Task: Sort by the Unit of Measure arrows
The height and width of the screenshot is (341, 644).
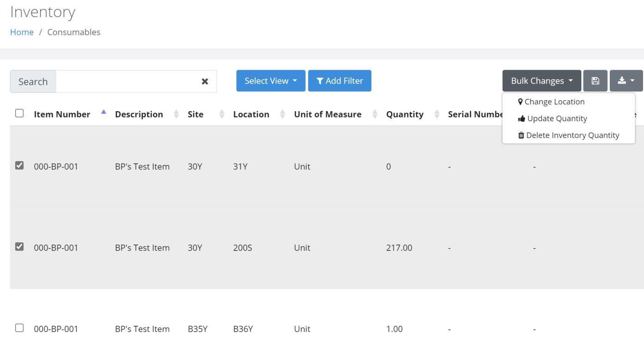Action: (x=375, y=114)
